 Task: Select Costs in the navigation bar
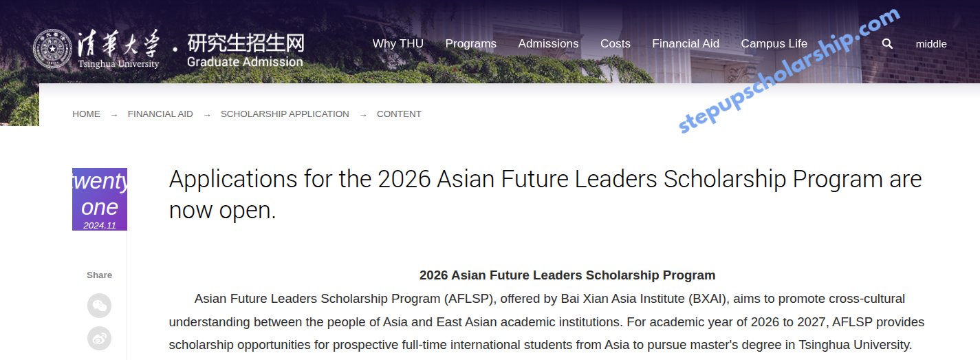[x=615, y=43]
